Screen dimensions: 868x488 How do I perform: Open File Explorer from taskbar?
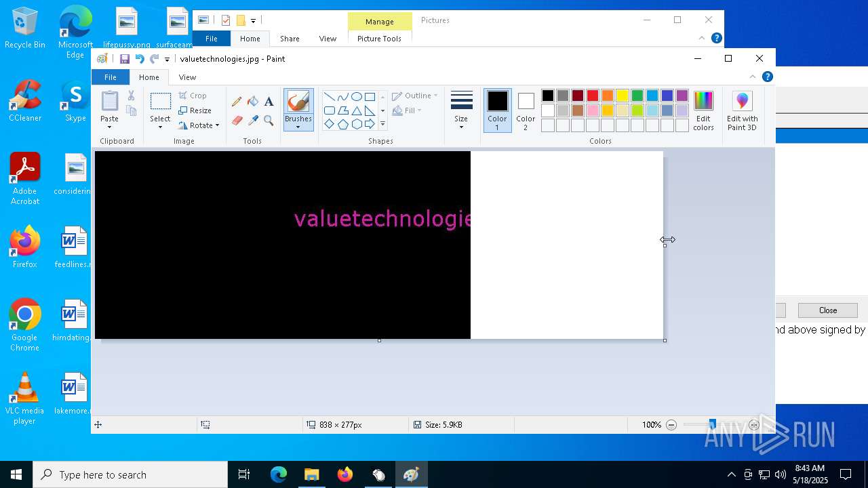(x=311, y=474)
